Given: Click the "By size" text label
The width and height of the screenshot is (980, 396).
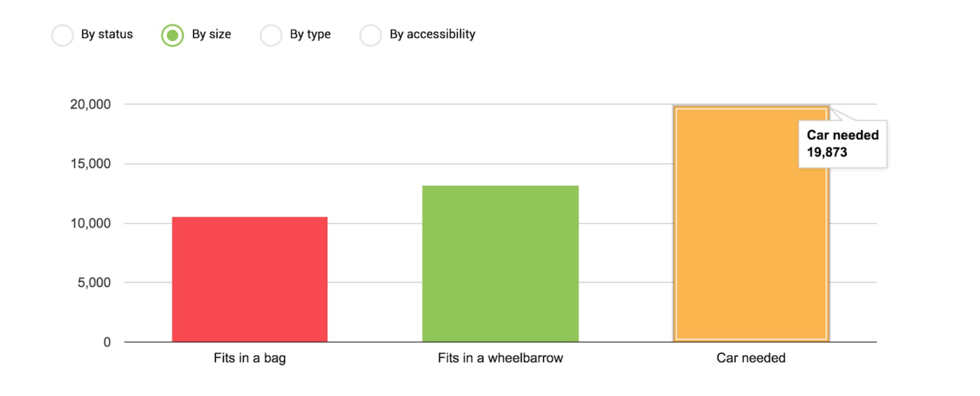Looking at the screenshot, I should [211, 34].
